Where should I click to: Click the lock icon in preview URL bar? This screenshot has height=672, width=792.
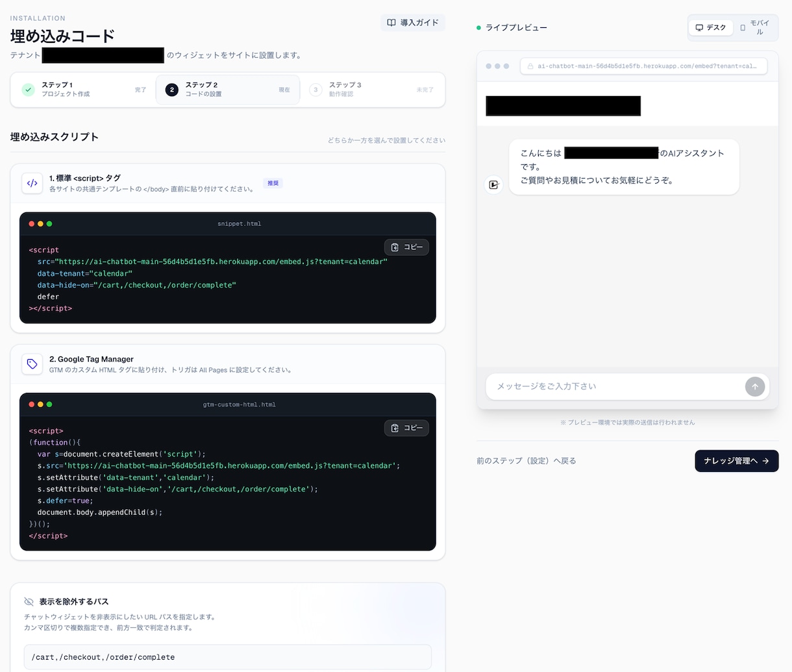[530, 66]
